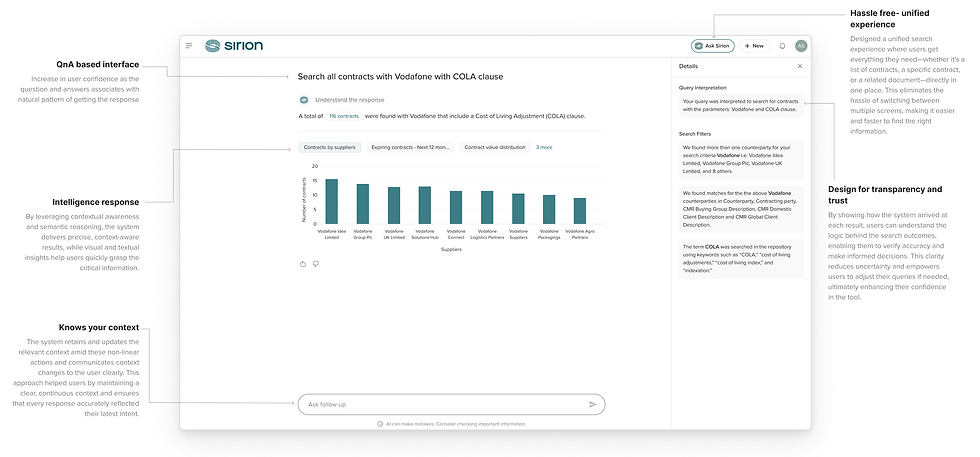
Task: Click the Sirion icon beside Understand the response
Action: (x=304, y=99)
